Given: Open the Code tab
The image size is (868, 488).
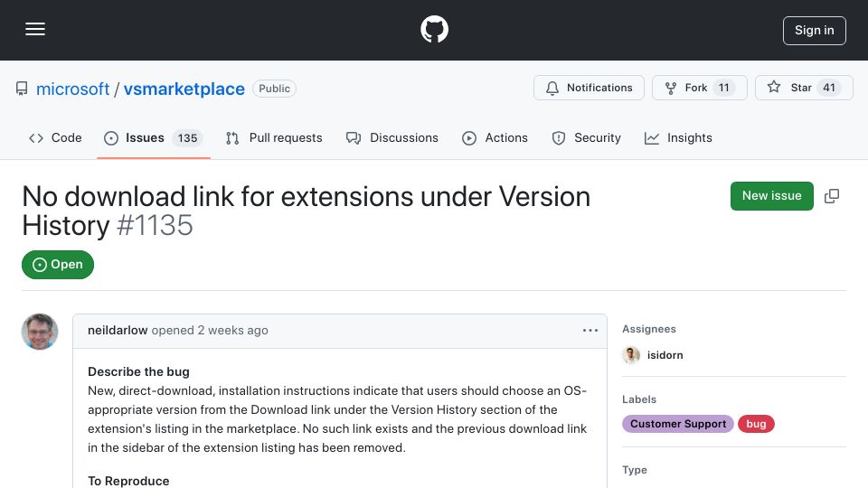Looking at the screenshot, I should [55, 137].
